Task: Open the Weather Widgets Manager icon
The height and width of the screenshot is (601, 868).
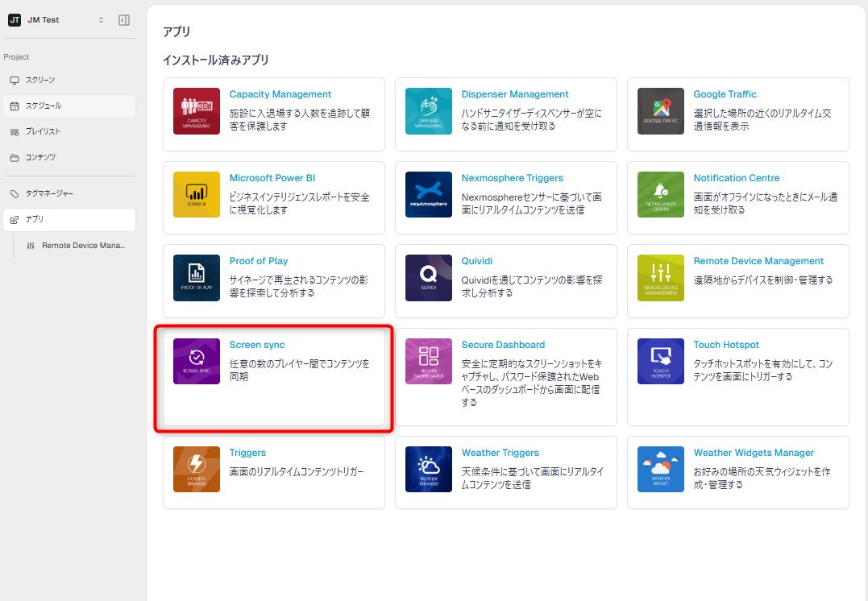Action: point(660,470)
